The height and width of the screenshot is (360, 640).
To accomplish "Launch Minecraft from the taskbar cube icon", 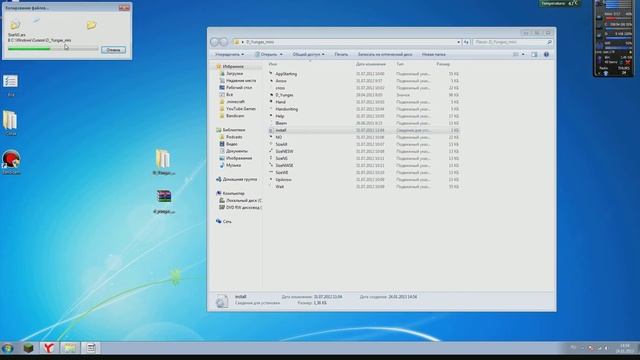I will coord(28,348).
